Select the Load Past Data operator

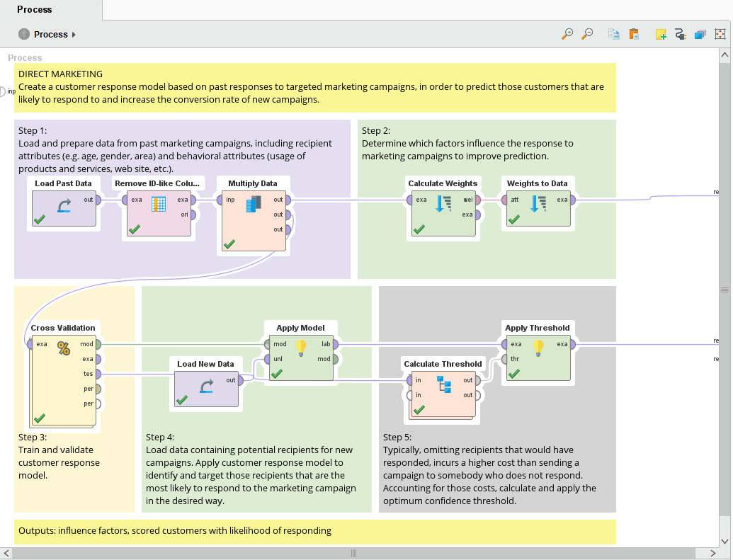point(64,208)
